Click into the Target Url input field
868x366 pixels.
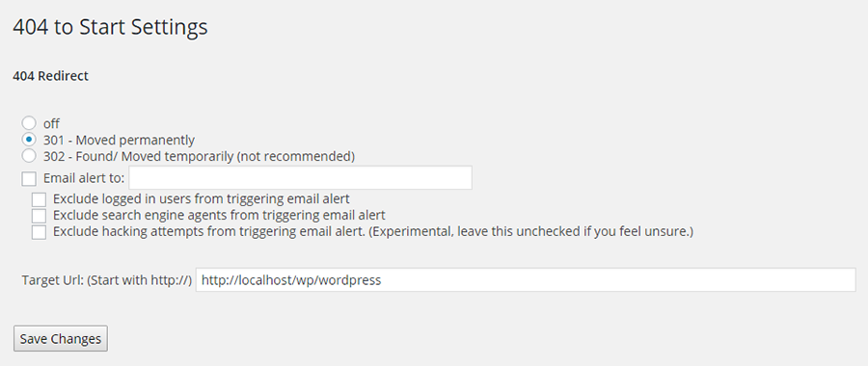click(x=526, y=279)
